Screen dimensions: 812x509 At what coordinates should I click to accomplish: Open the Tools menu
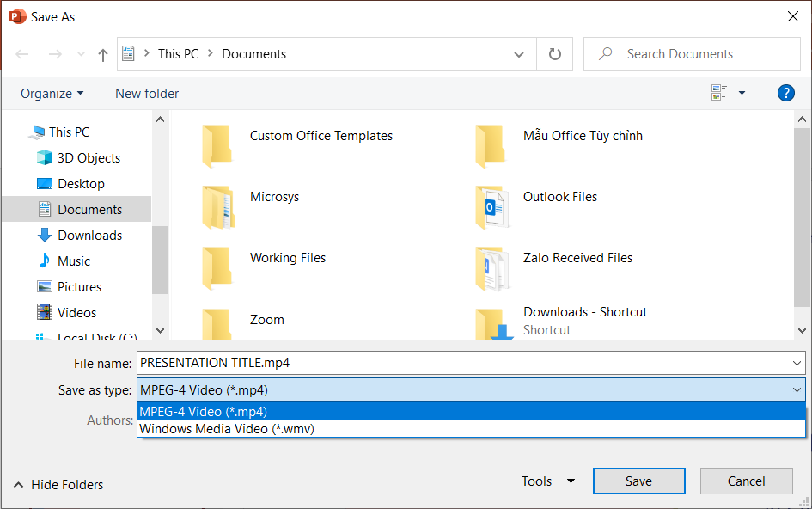(547, 481)
